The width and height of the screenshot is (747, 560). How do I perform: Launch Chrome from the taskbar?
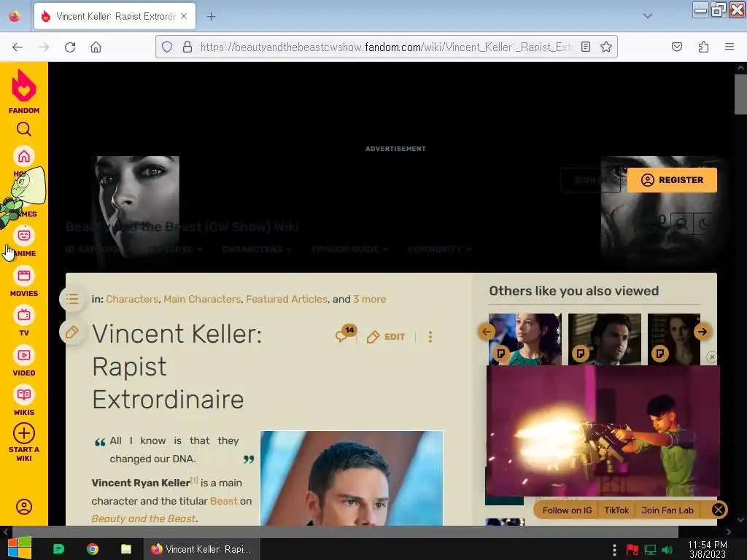93,549
